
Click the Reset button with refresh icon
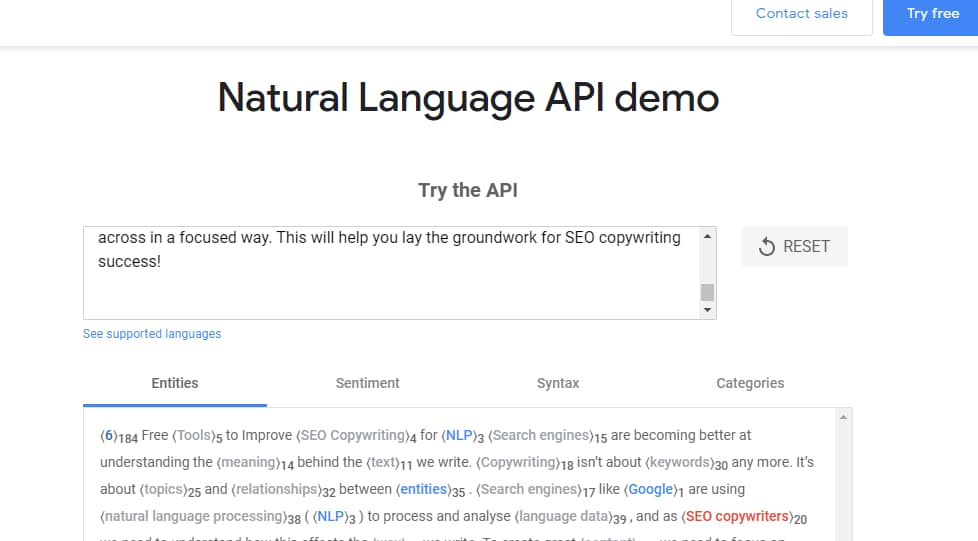click(x=794, y=247)
